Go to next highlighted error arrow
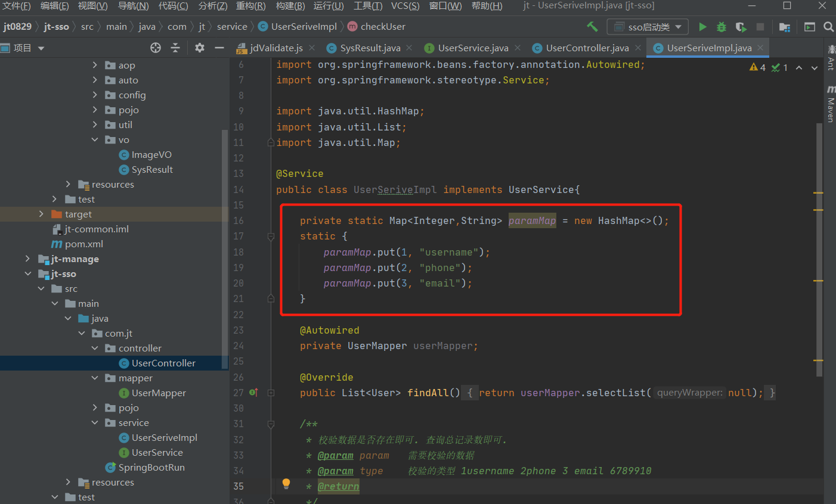The height and width of the screenshot is (504, 836). (815, 68)
